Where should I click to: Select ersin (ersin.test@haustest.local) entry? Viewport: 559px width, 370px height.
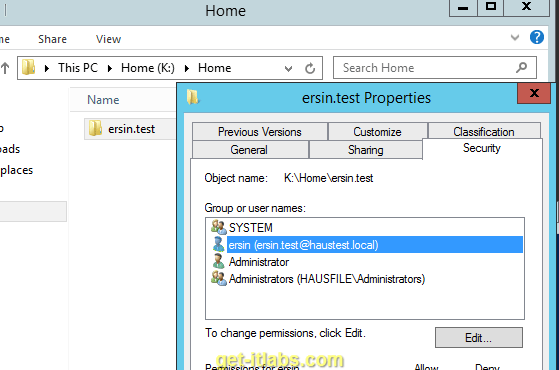375,245
